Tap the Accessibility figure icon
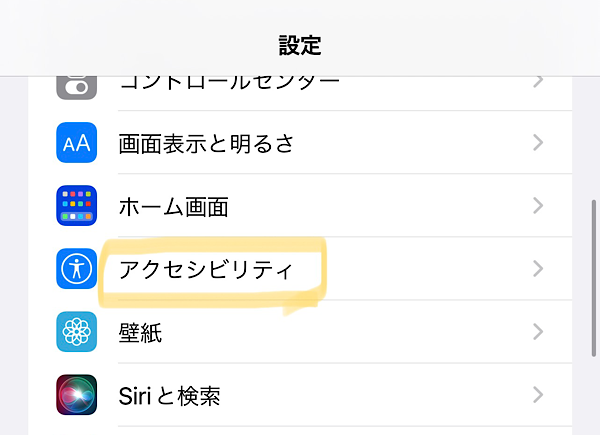 [x=77, y=268]
